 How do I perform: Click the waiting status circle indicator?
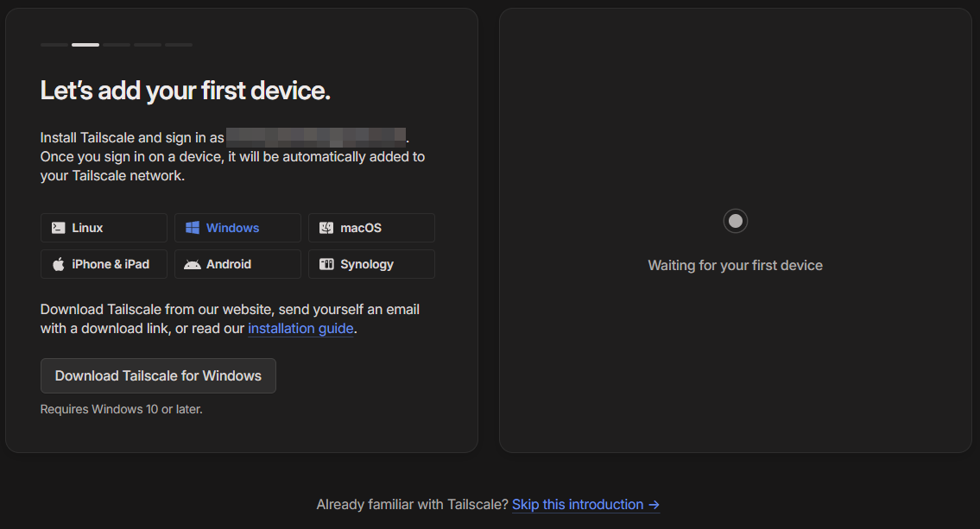click(736, 221)
